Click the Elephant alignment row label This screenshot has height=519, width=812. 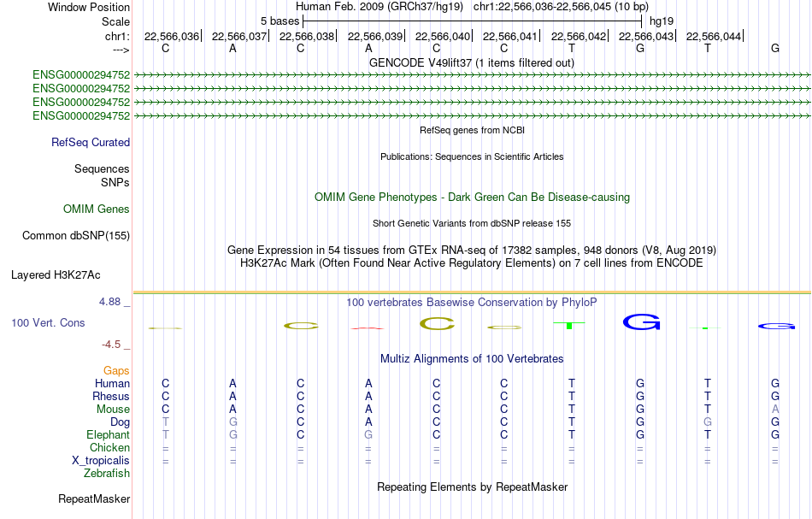coord(109,434)
